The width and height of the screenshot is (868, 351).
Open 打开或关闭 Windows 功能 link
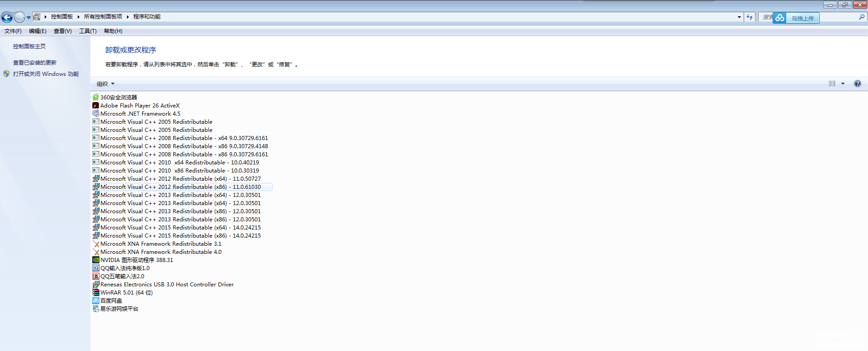pos(46,74)
